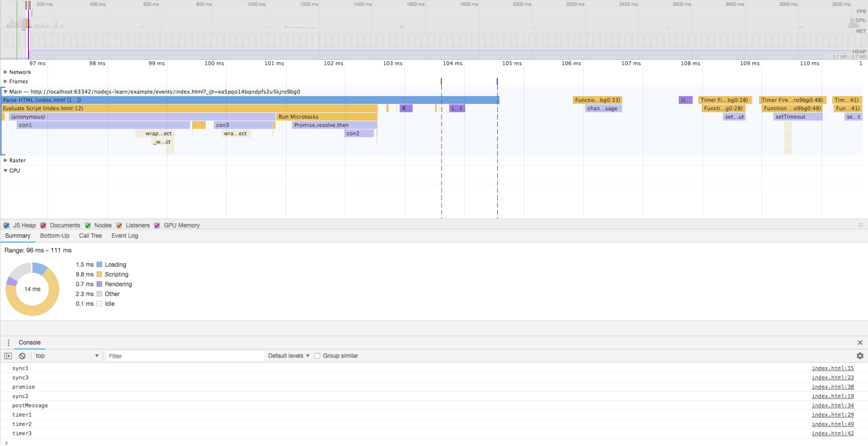This screenshot has width=868, height=446.
Task: Select the (anonymous) function bar
Action: point(142,117)
